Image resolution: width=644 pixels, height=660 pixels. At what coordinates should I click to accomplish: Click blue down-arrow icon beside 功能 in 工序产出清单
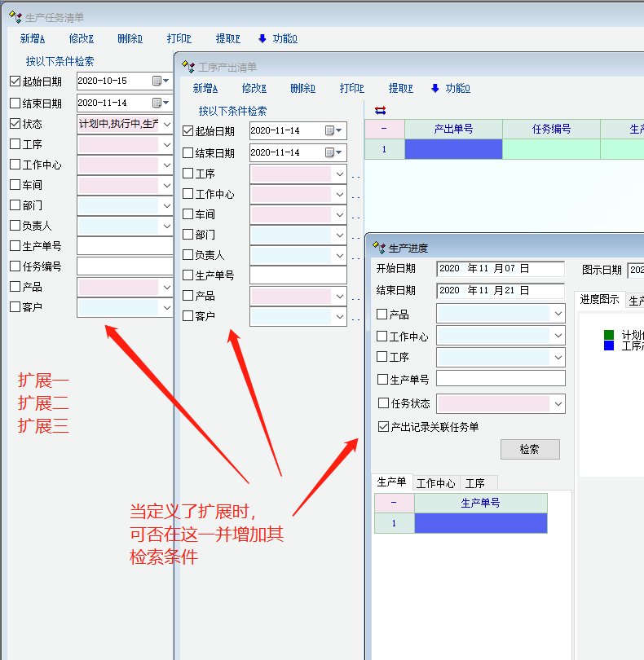click(x=434, y=89)
